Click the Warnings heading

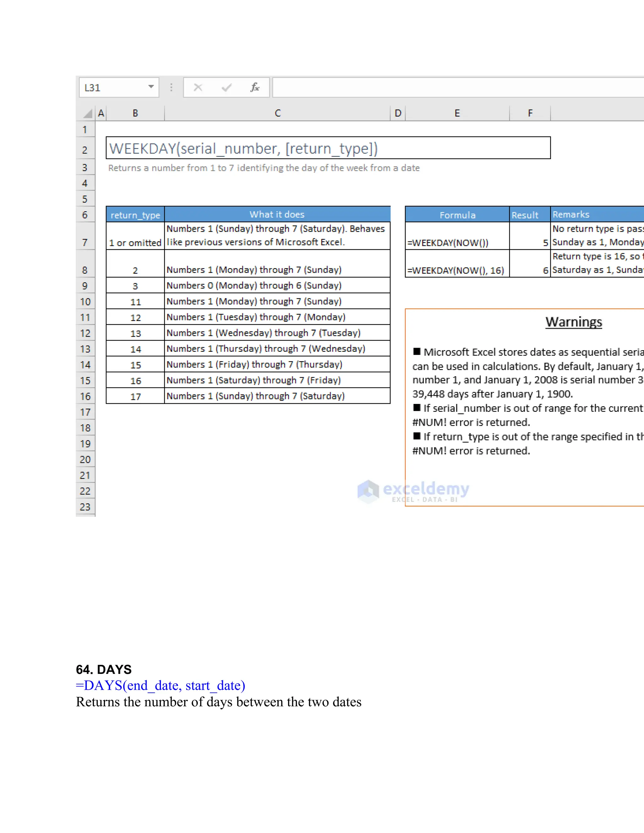(x=574, y=322)
